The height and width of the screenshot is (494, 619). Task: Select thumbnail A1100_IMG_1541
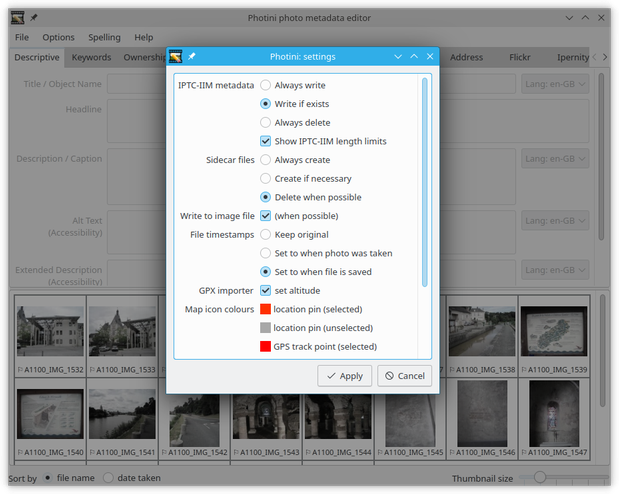point(122,419)
